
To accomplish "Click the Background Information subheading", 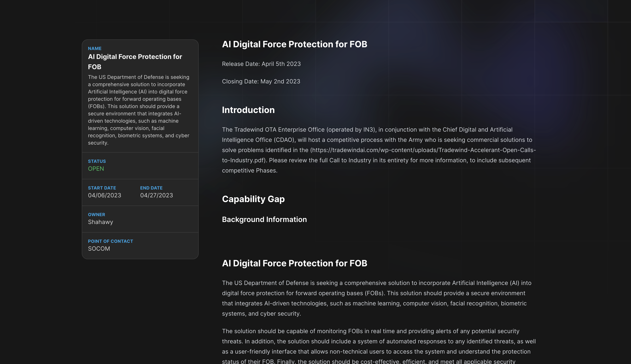I will 264,219.
